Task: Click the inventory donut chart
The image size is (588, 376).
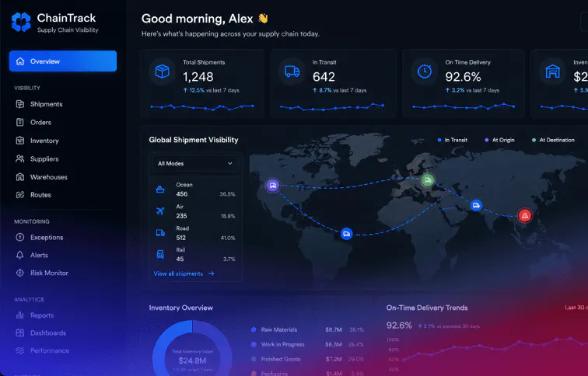Action: (192, 348)
